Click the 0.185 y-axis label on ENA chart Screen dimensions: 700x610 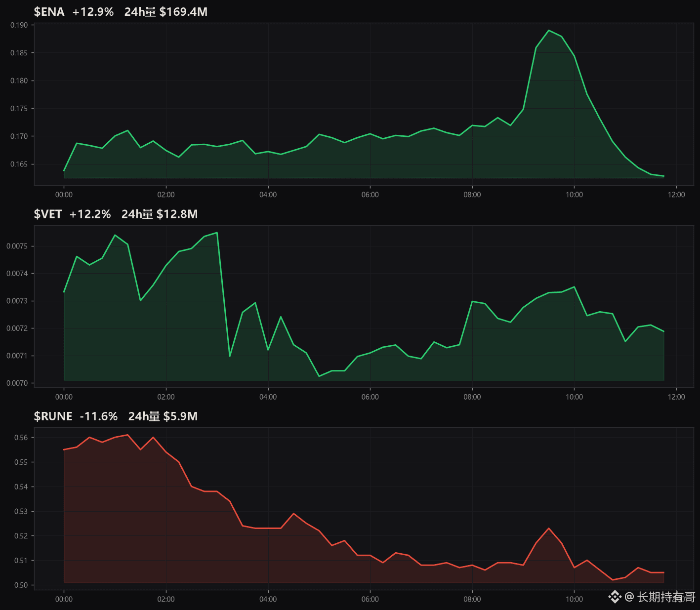(19, 53)
